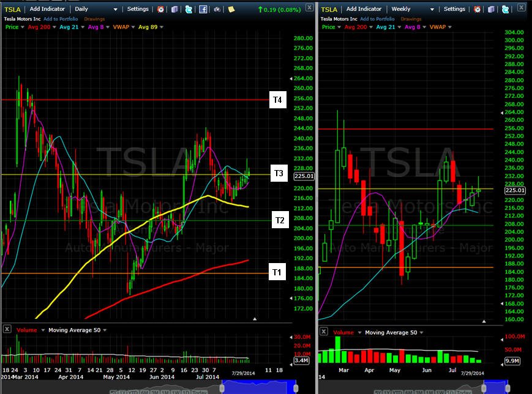The width and height of the screenshot is (532, 394).
Task: Click the axis arrow beside 30.0M on Daily volume
Action: click(291, 337)
